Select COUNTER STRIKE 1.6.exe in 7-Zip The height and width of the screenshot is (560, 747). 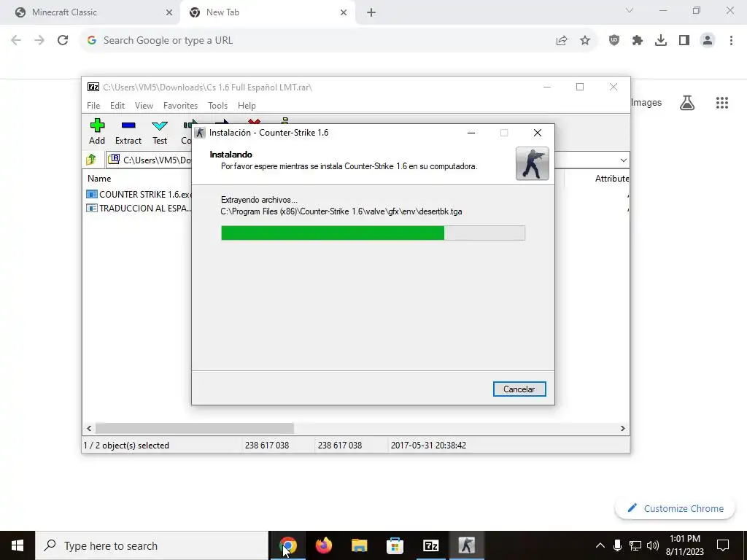point(139,194)
